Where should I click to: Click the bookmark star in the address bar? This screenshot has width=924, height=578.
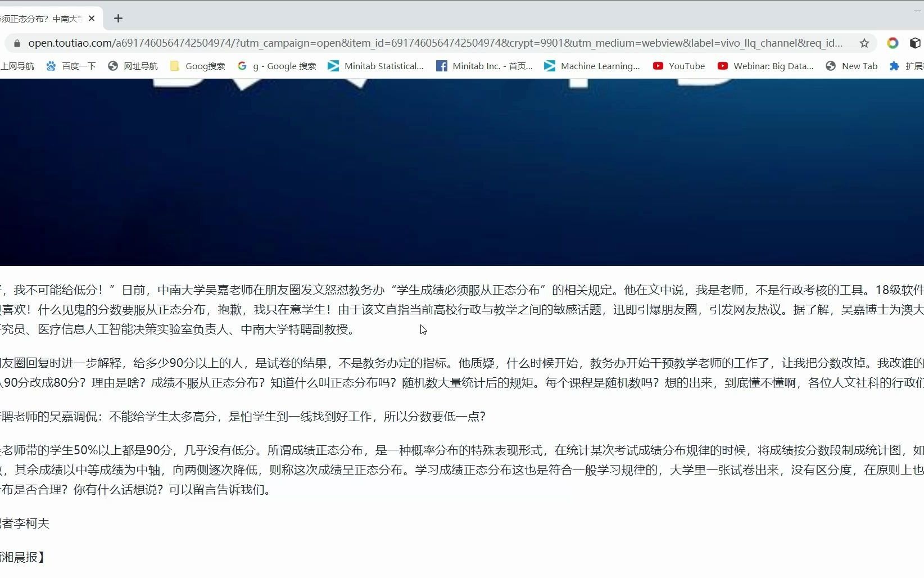pyautogui.click(x=864, y=43)
